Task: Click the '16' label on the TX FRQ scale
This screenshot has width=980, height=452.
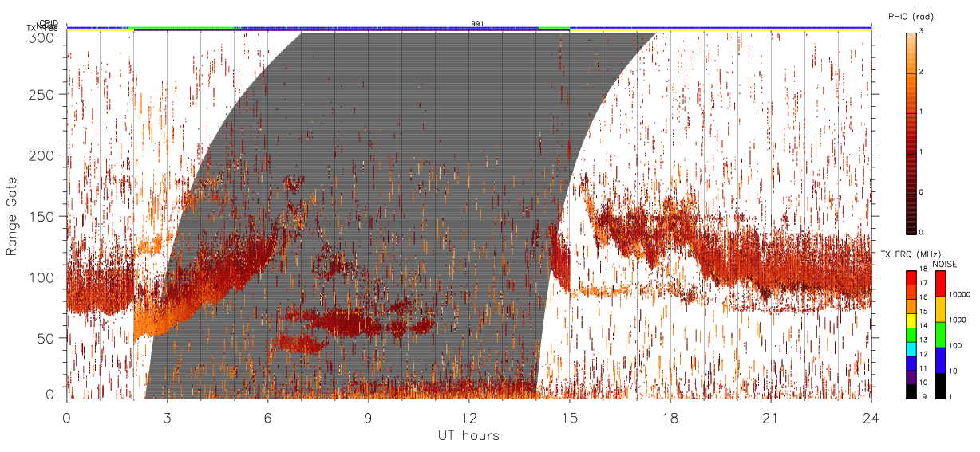Action: (x=923, y=297)
